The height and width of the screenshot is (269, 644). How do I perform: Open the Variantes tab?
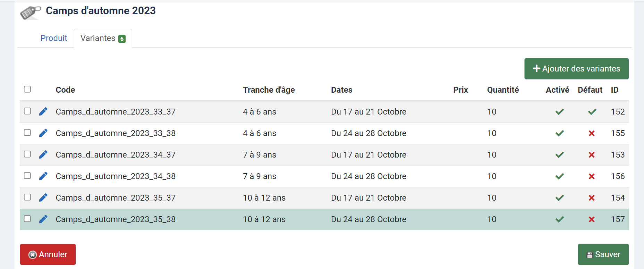click(103, 38)
